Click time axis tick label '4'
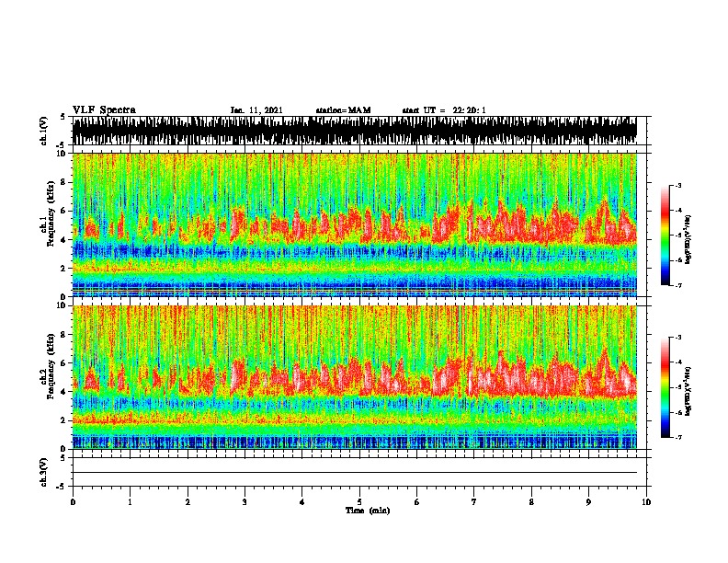The width and height of the screenshot is (728, 563). 302,502
